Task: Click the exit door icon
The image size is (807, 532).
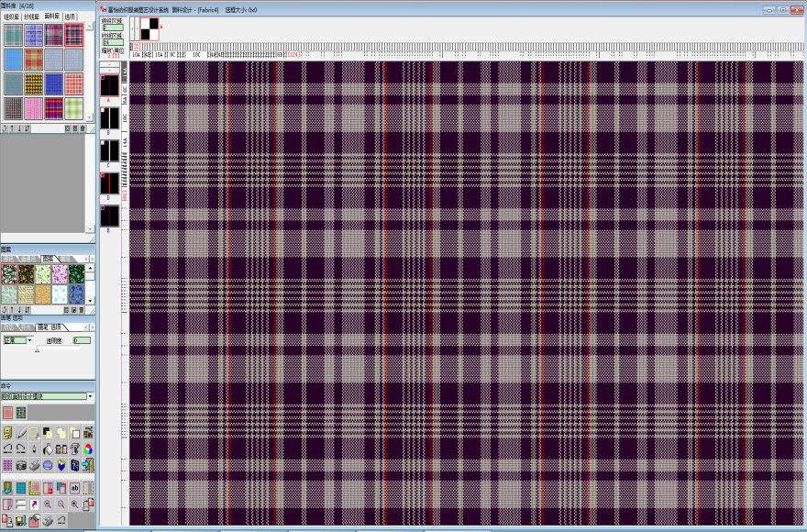Action: (88, 465)
